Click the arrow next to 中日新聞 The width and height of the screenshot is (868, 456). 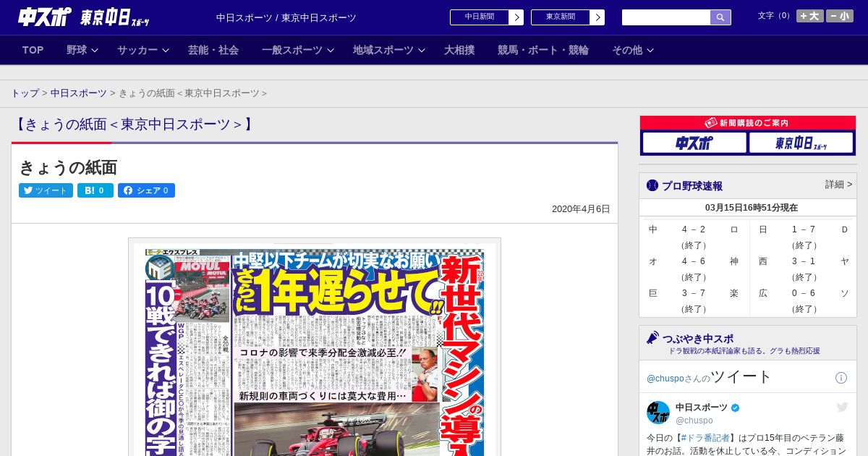516,17
